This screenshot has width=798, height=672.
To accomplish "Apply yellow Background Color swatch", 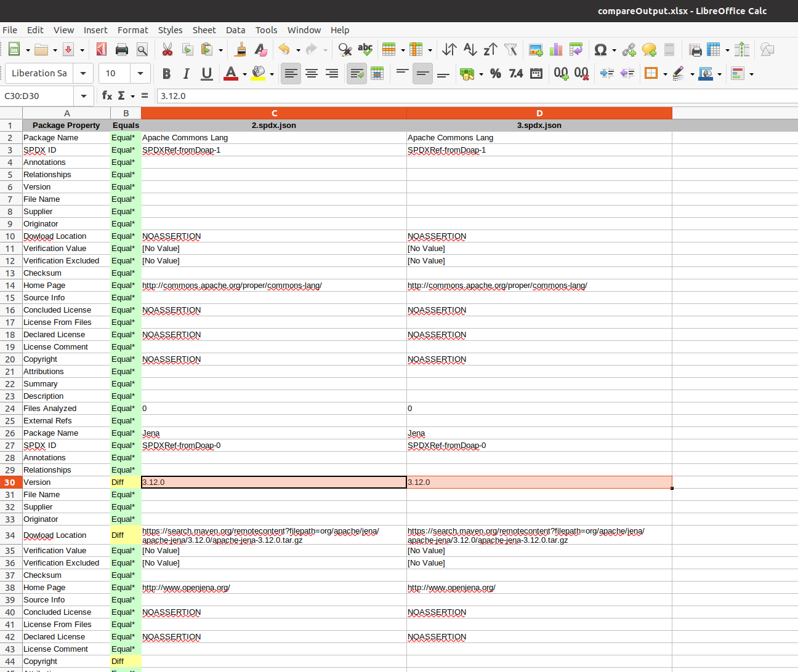I will (x=259, y=74).
